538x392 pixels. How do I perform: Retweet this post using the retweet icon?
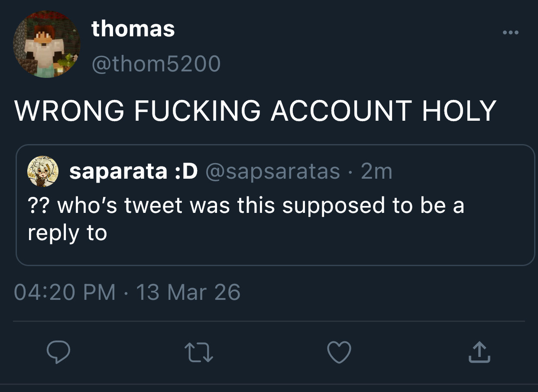tap(199, 352)
